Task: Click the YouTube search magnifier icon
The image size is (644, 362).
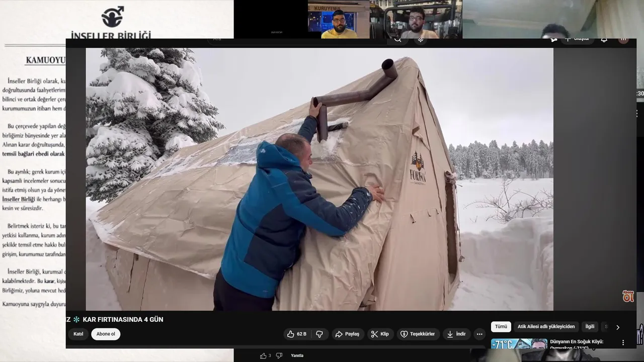Action: [x=398, y=39]
